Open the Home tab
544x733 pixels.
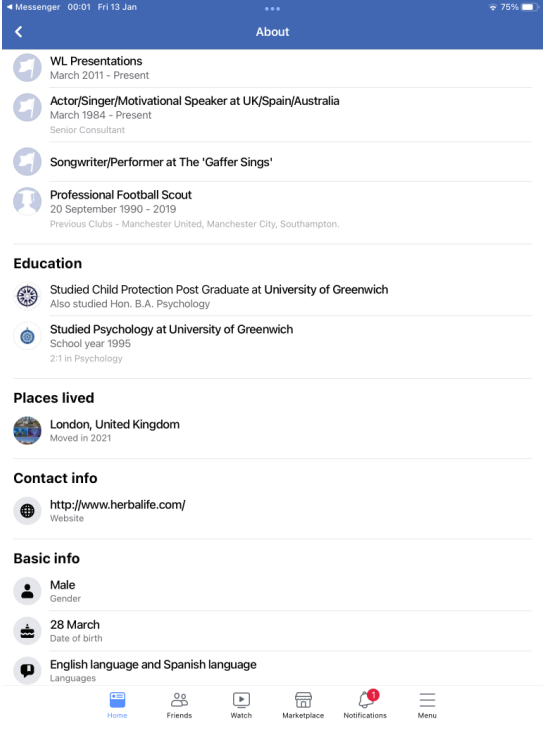pos(117,705)
